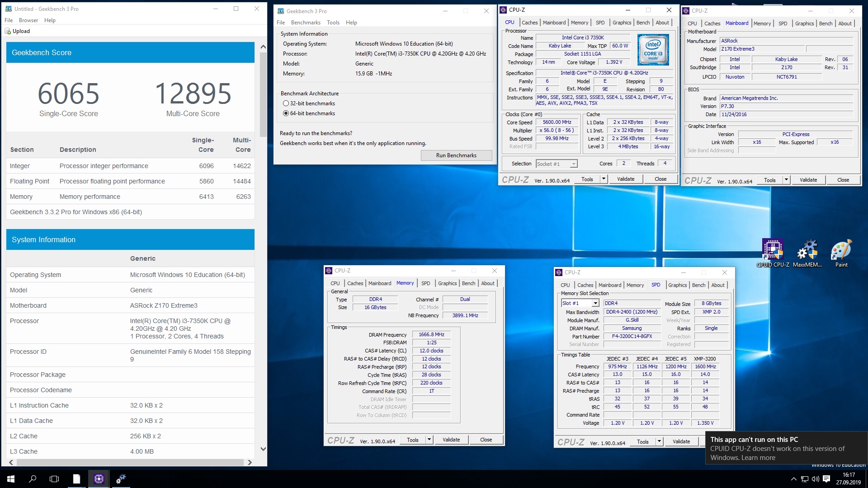The width and height of the screenshot is (868, 488).
Task: Open Socket #1 selection dropdown
Action: click(573, 164)
